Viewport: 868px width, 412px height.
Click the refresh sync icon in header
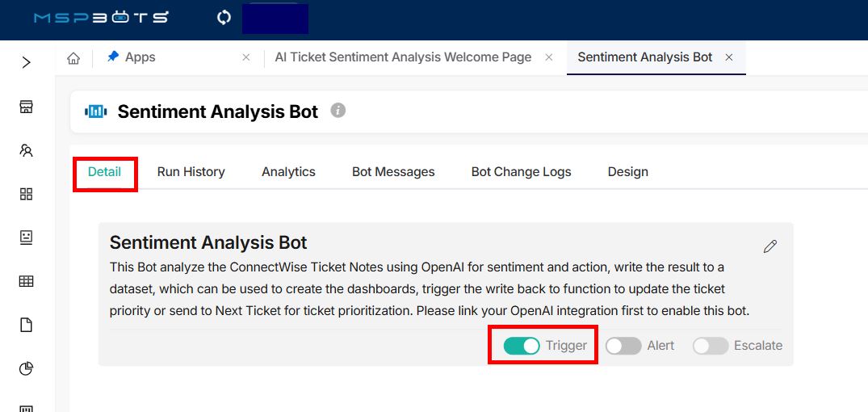[224, 18]
